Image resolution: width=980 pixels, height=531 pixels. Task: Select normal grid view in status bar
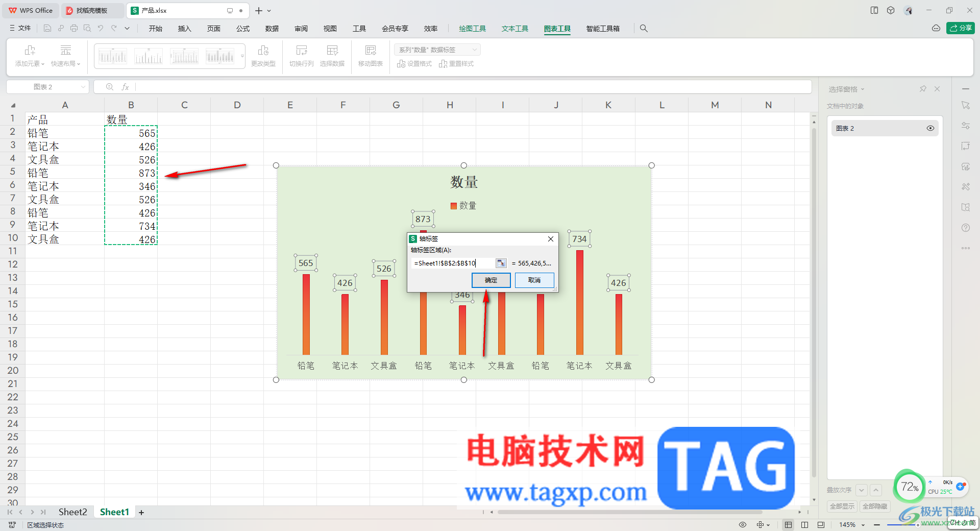coord(788,524)
